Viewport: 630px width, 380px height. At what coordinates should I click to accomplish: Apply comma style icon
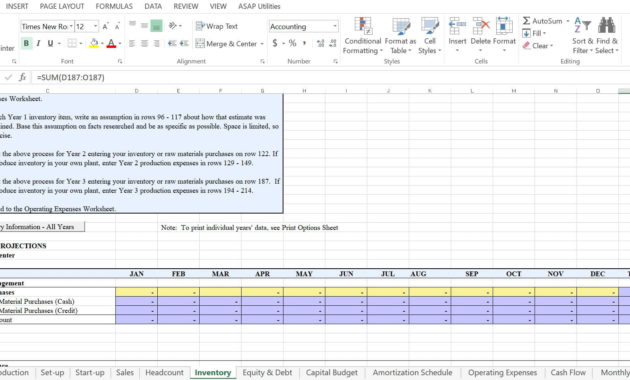click(305, 43)
